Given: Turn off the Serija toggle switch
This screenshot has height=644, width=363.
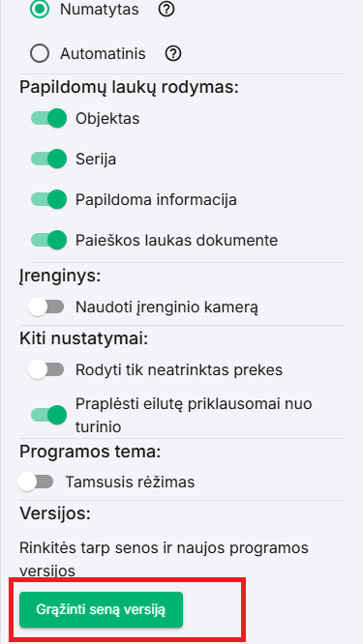Looking at the screenshot, I should (49, 159).
